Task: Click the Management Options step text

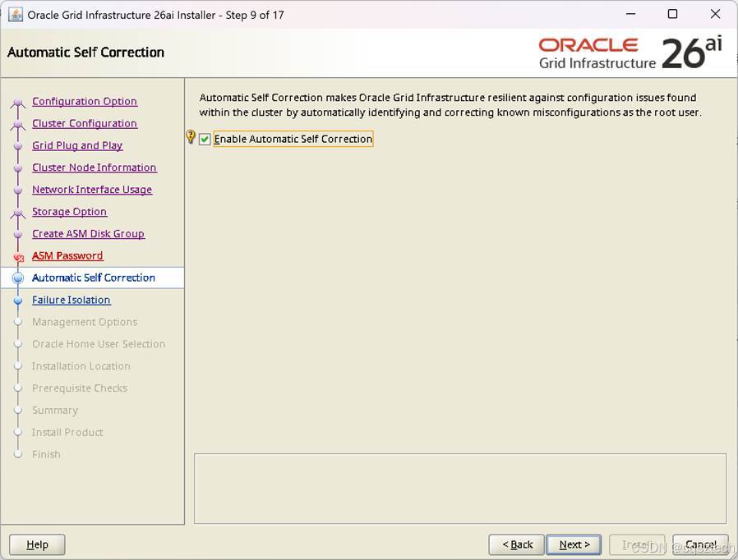Action: click(x=85, y=322)
